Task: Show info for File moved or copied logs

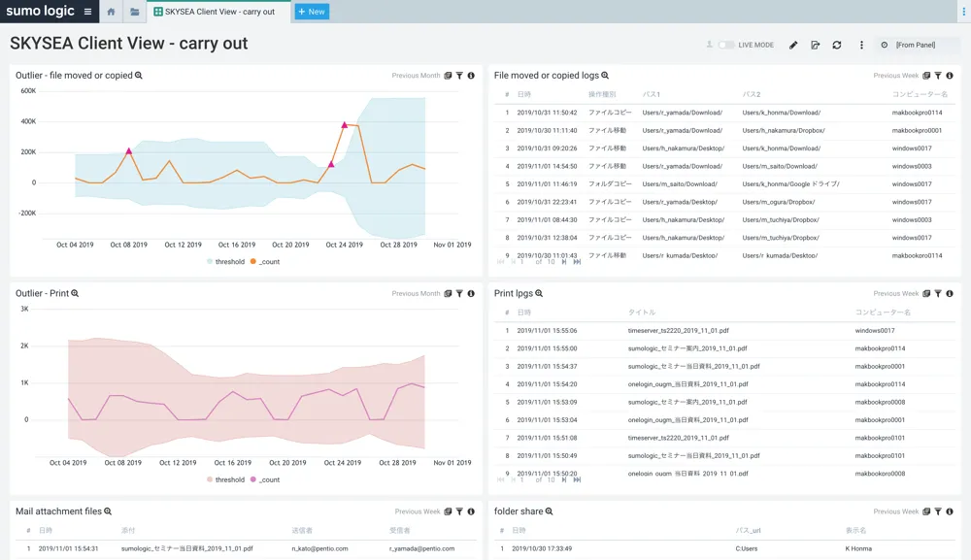Action: (950, 76)
